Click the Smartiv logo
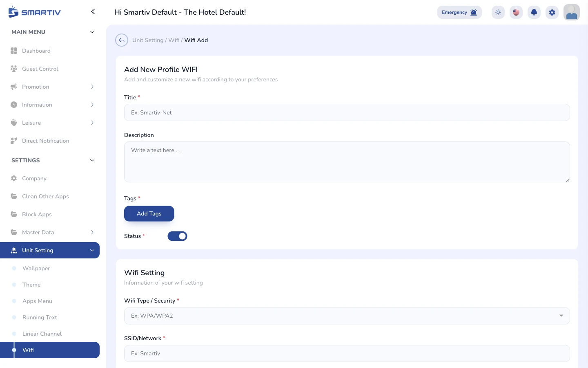The width and height of the screenshot is (588, 368). pos(34,12)
